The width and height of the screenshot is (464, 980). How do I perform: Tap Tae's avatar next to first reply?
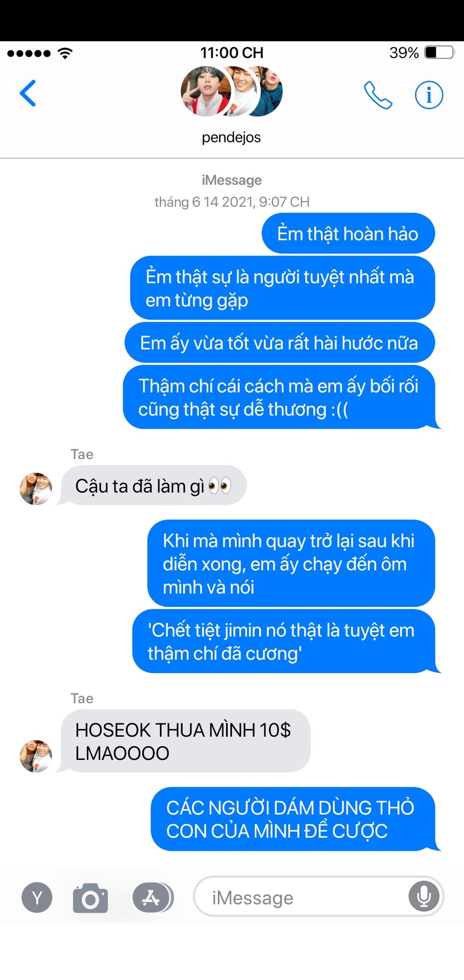click(x=36, y=488)
